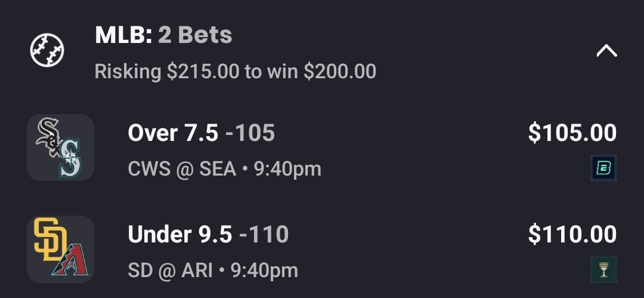Screen dimensions: 644x298
Task: Click the "to win $200.00" text
Action: click(x=311, y=72)
